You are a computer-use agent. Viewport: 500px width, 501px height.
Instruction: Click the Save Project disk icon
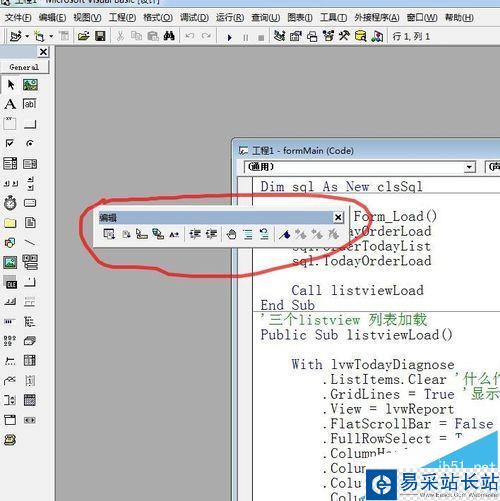(100, 36)
